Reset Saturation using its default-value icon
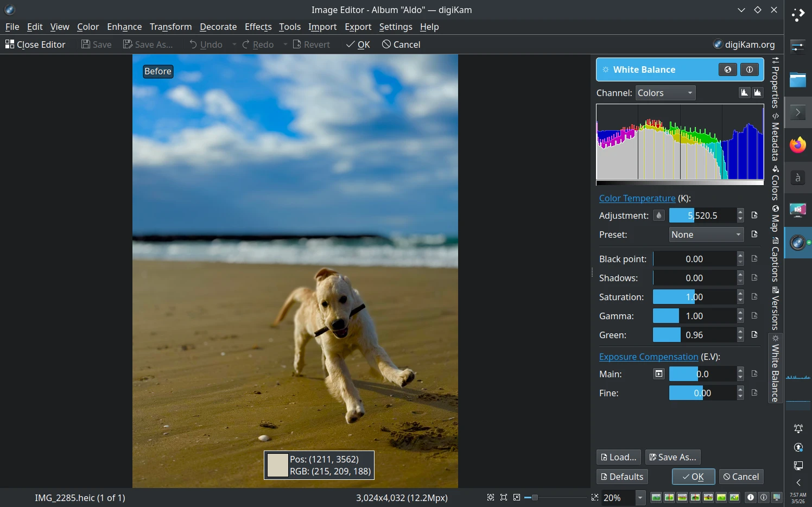 click(x=755, y=297)
